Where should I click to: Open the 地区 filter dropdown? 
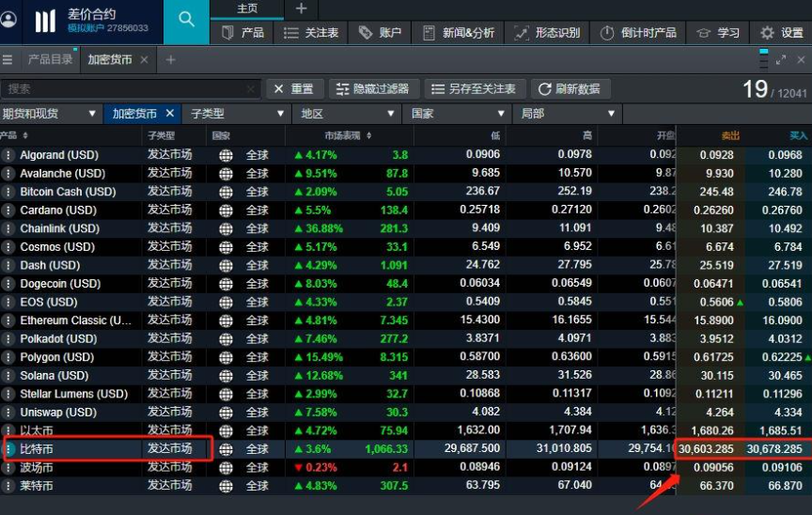click(x=347, y=114)
